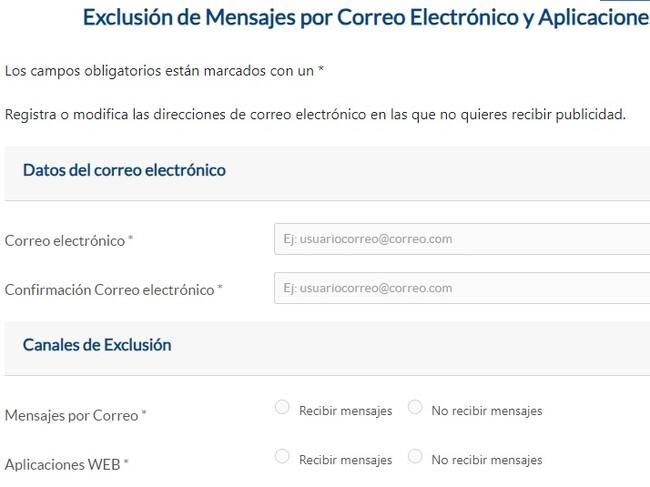Click the 'Confirmación Correo electrónico *' field label
650x487 pixels.
[x=110, y=290]
